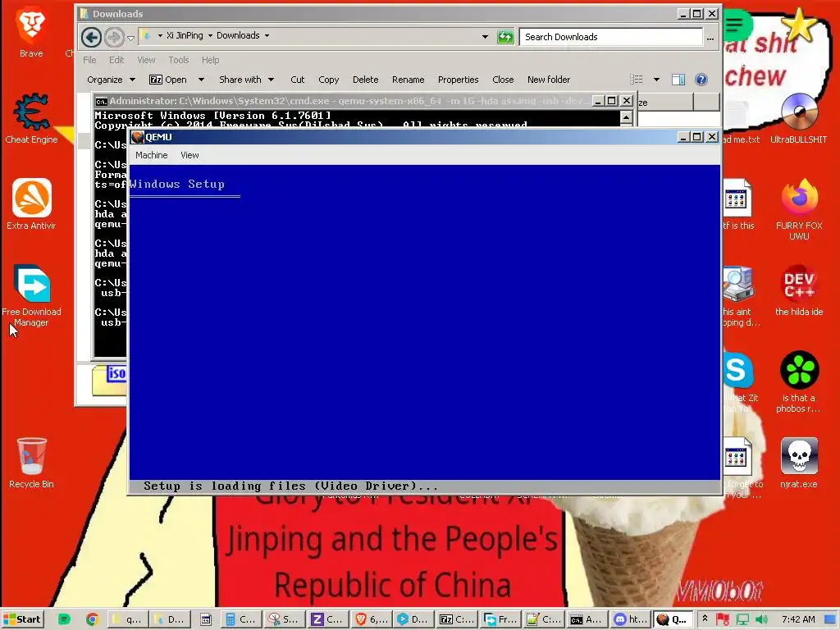Expand the recent pages dropdown near Forward
The height and width of the screenshot is (630, 840).
click(130, 38)
